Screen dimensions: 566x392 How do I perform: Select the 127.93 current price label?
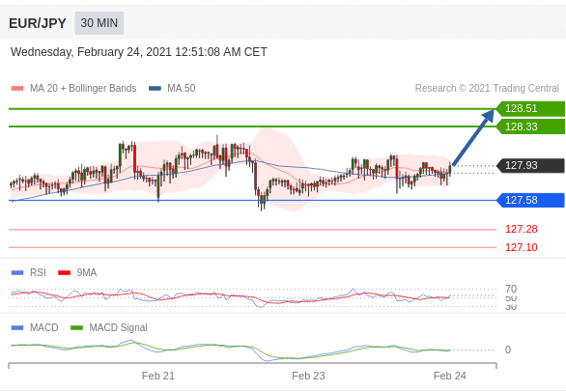click(530, 165)
